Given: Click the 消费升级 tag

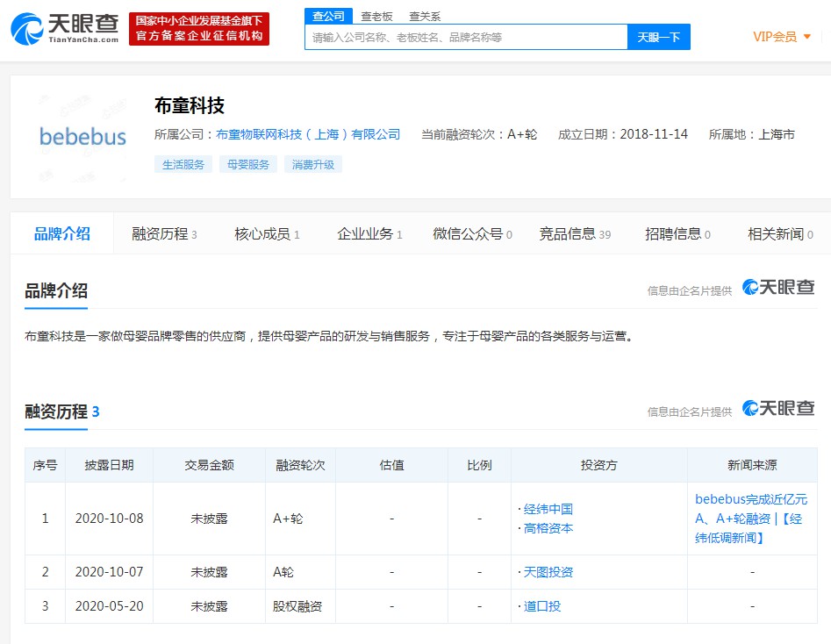Looking at the screenshot, I should [313, 164].
